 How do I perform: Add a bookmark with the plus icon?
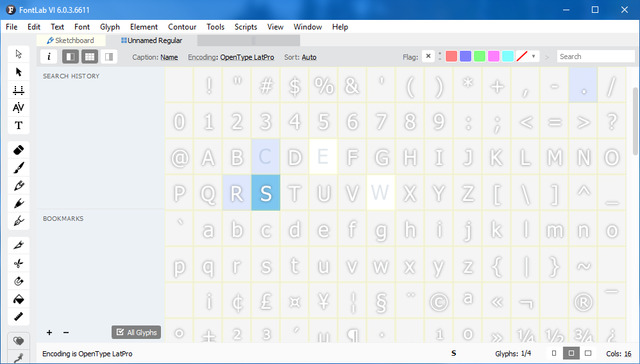coord(49,333)
